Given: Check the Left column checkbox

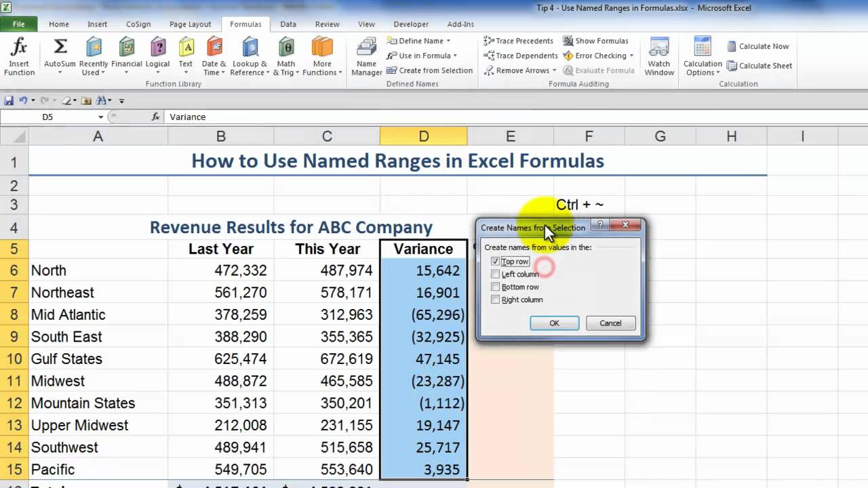Looking at the screenshot, I should [x=496, y=274].
